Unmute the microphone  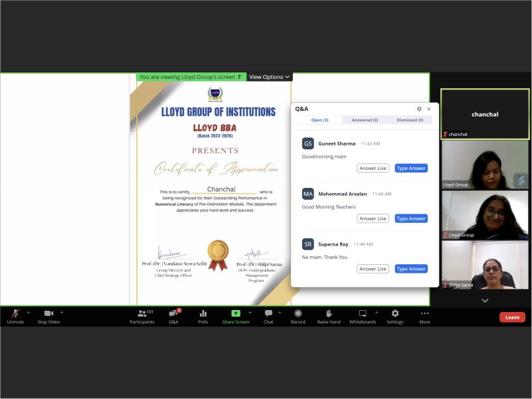[x=15, y=317]
